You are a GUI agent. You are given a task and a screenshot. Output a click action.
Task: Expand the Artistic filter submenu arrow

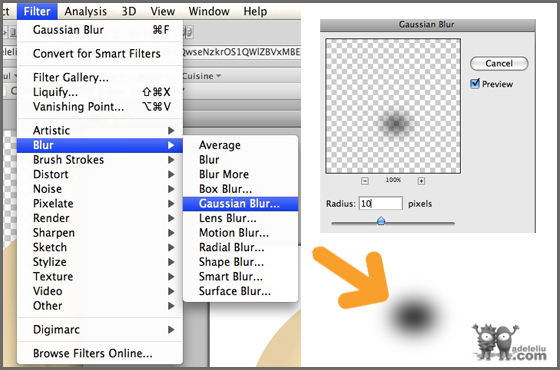pos(171,130)
